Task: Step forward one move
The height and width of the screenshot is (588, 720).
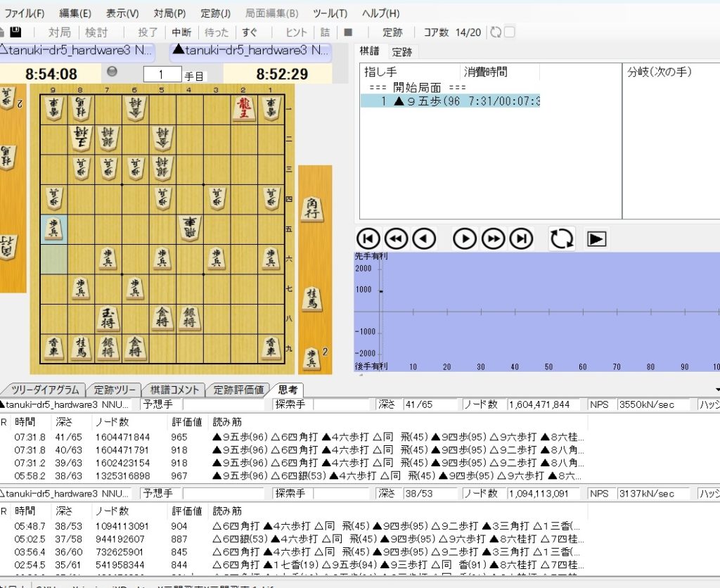Action: [x=465, y=239]
